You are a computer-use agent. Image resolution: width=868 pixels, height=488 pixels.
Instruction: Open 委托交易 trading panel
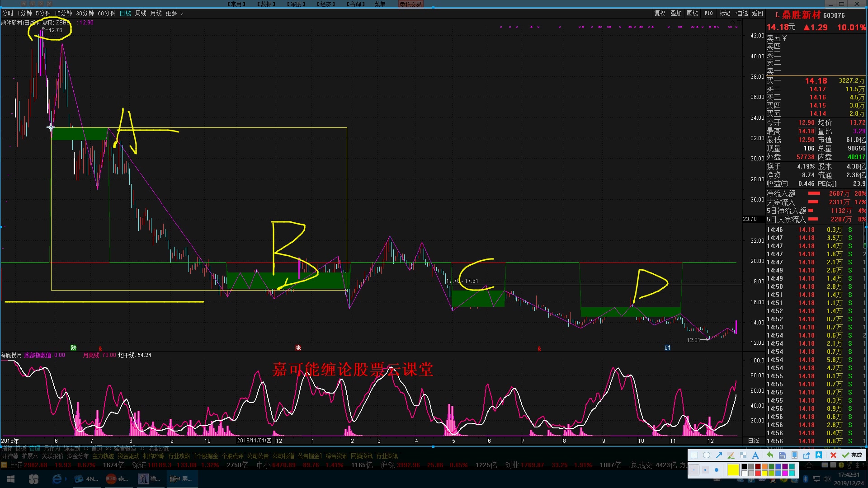point(410,4)
